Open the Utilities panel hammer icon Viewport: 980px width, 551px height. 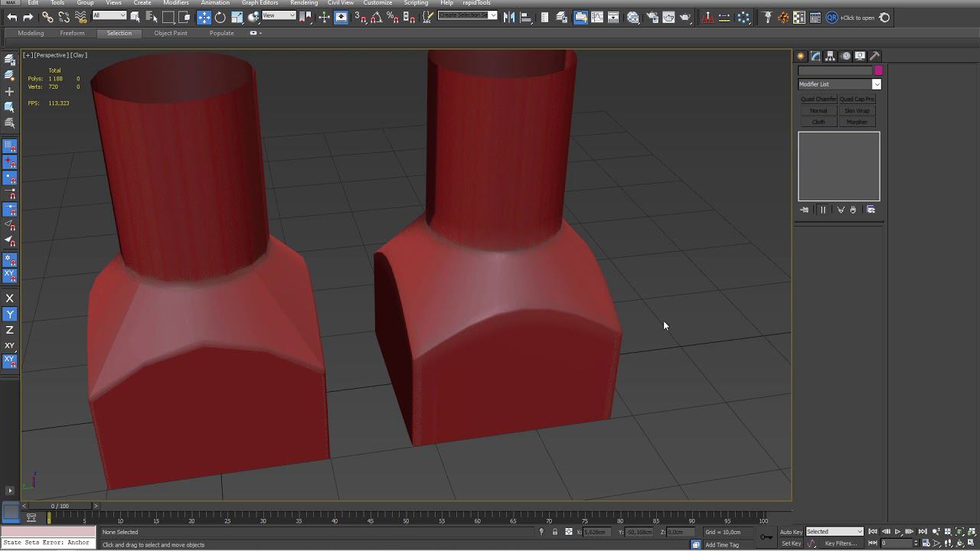coord(874,56)
